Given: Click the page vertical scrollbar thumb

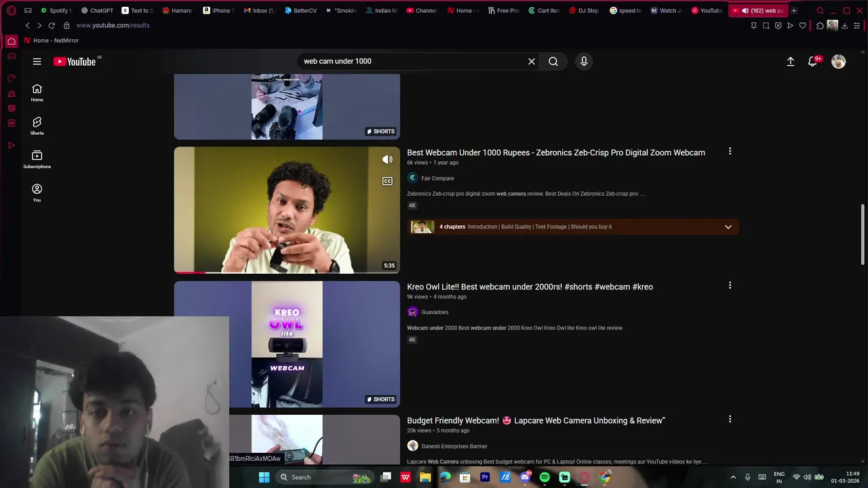Looking at the screenshot, I should click(863, 234).
